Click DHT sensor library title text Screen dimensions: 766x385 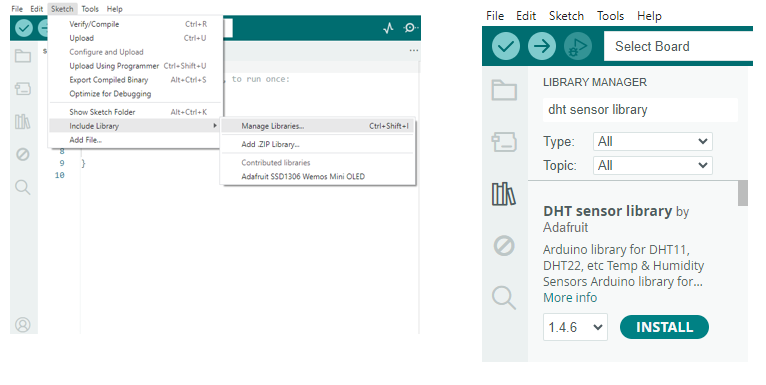[x=608, y=211]
